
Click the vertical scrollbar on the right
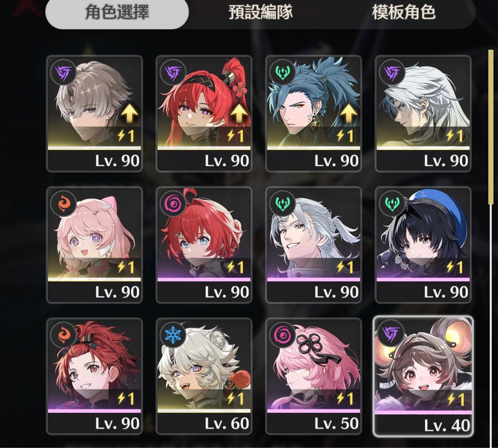coord(491,127)
